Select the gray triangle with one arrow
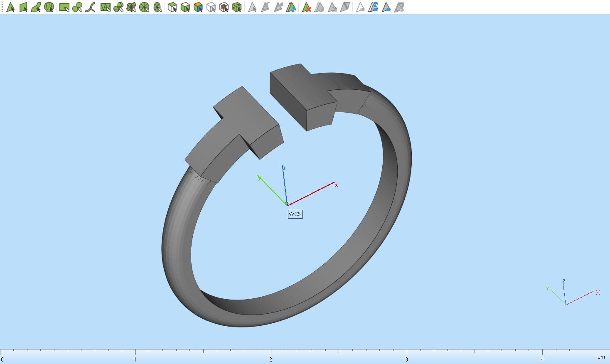Image resolution: width=610 pixels, height=364 pixels. [265, 7]
